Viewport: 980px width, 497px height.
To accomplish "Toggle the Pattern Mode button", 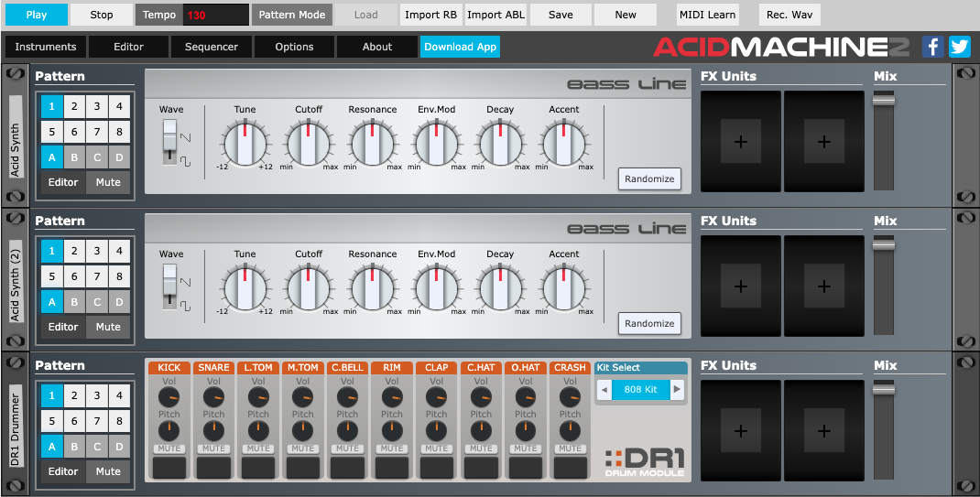I will (292, 15).
